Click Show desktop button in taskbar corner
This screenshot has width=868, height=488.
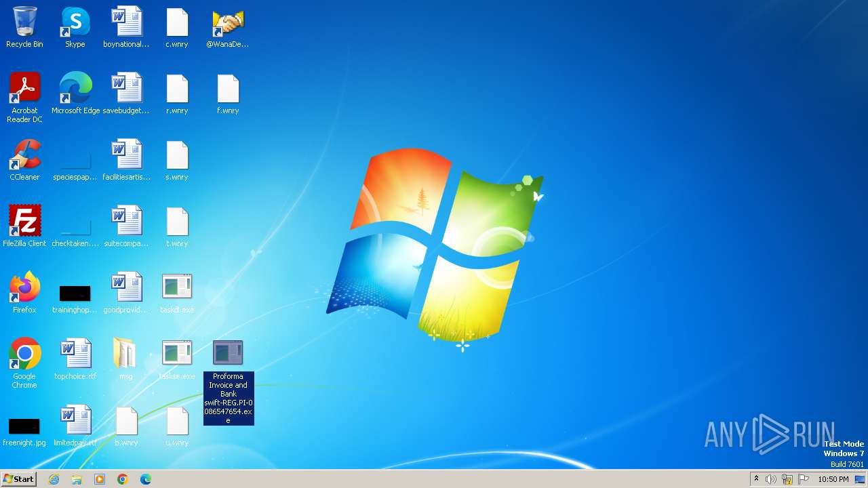[x=861, y=479]
